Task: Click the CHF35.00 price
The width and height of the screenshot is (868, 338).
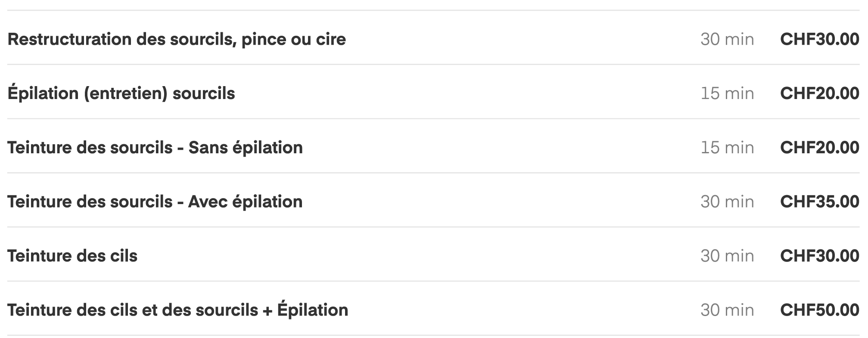Action: (819, 202)
